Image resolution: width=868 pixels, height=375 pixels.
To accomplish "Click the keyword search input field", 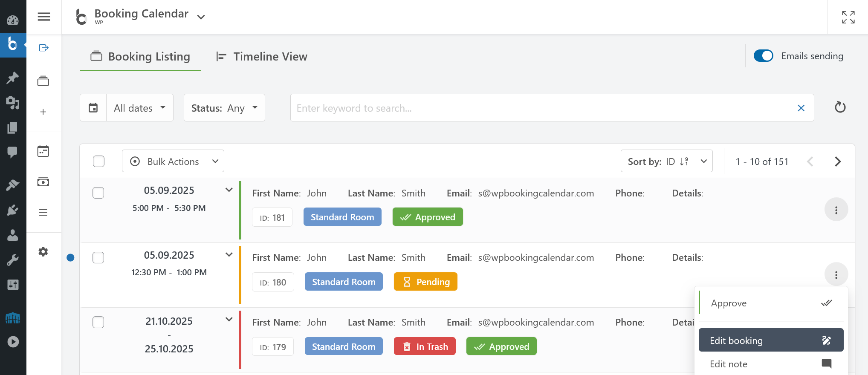I will click(x=541, y=108).
